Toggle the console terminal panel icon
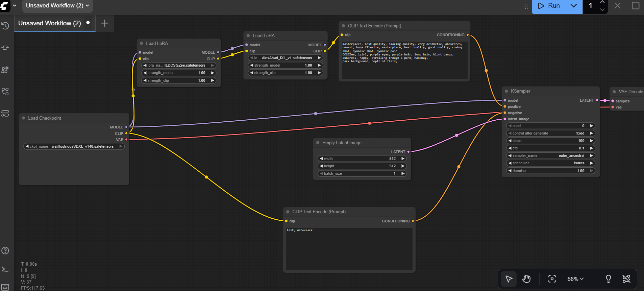Viewport: 644px width, 291px height. click(5, 269)
